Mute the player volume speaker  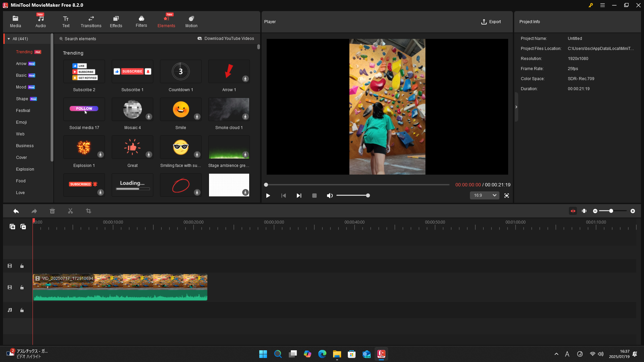[330, 196]
